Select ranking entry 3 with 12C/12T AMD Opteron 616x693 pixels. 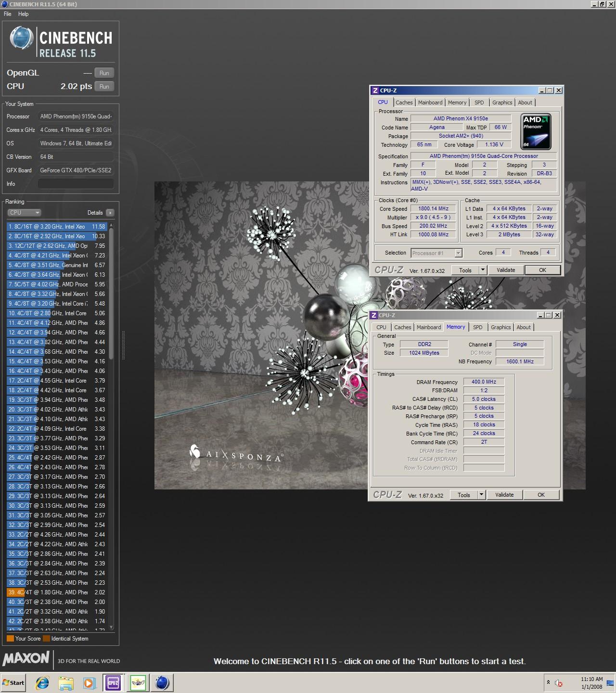click(57, 245)
